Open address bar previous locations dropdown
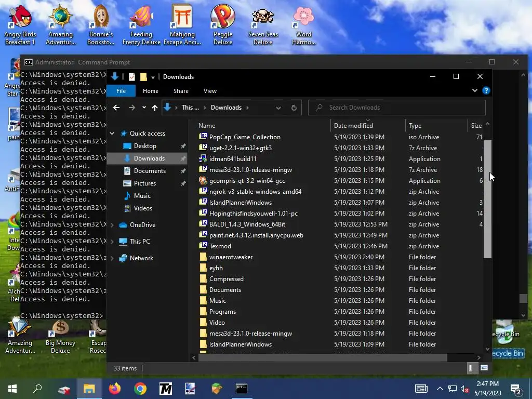The width and height of the screenshot is (532, 399). 278,108
